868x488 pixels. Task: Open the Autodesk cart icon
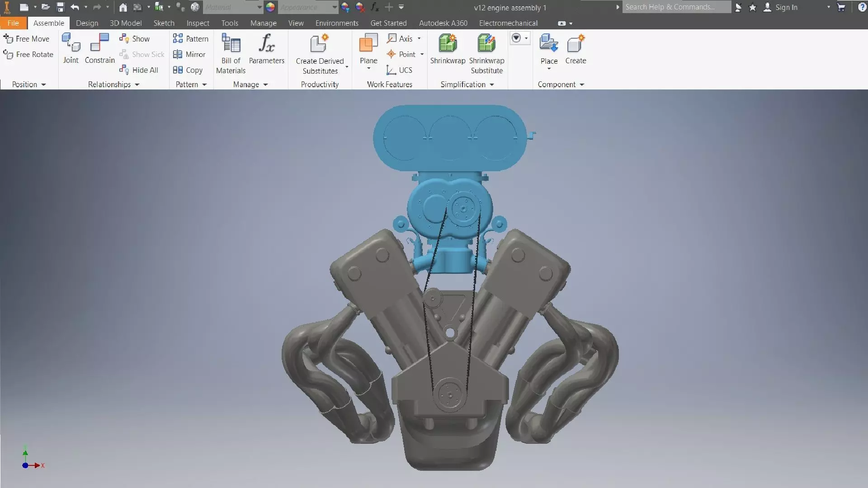click(841, 7)
